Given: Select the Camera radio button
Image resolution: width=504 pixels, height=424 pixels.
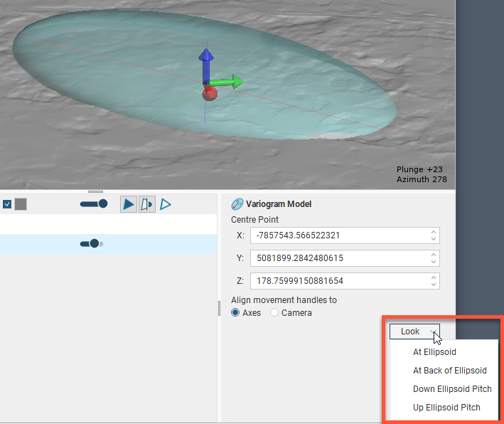Looking at the screenshot, I should 274,312.
